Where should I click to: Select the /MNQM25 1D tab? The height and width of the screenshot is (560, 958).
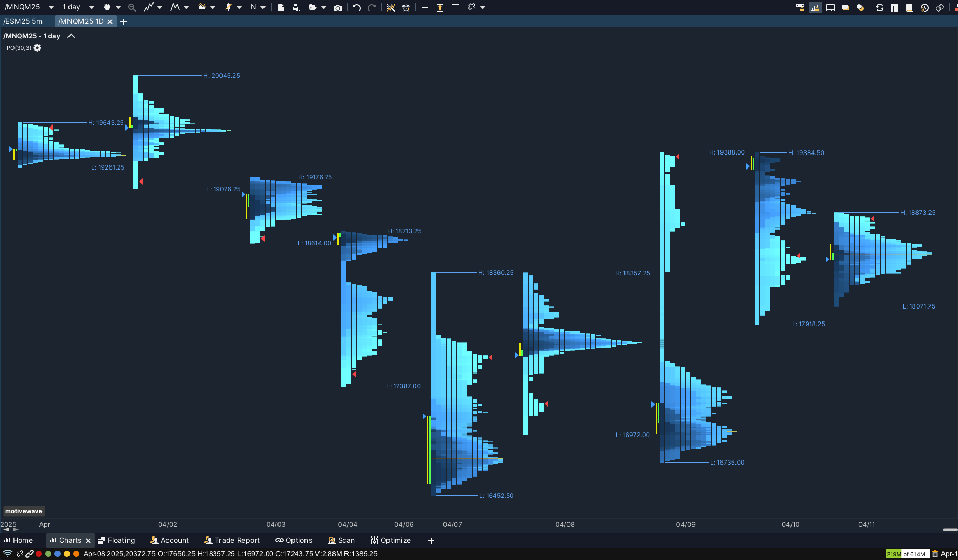coord(81,21)
